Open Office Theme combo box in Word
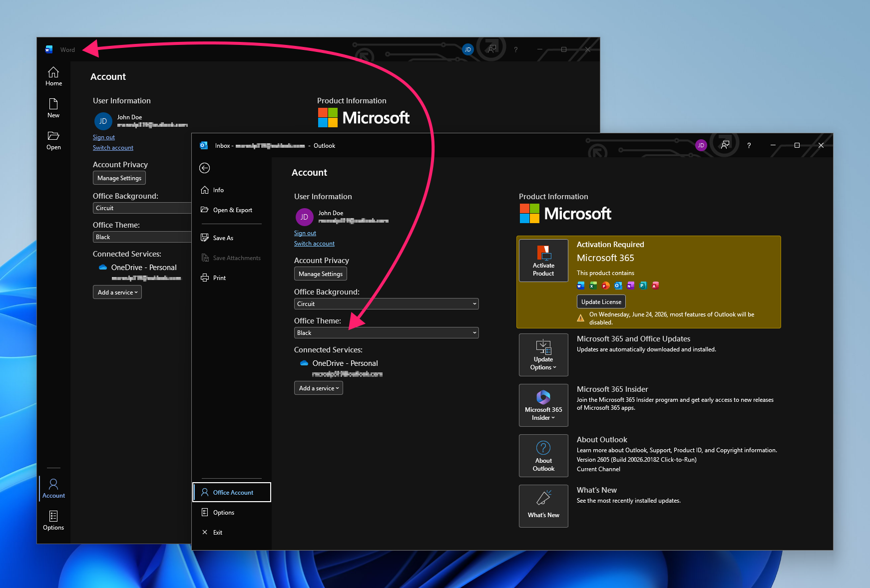The width and height of the screenshot is (870, 588). pyautogui.click(x=142, y=237)
